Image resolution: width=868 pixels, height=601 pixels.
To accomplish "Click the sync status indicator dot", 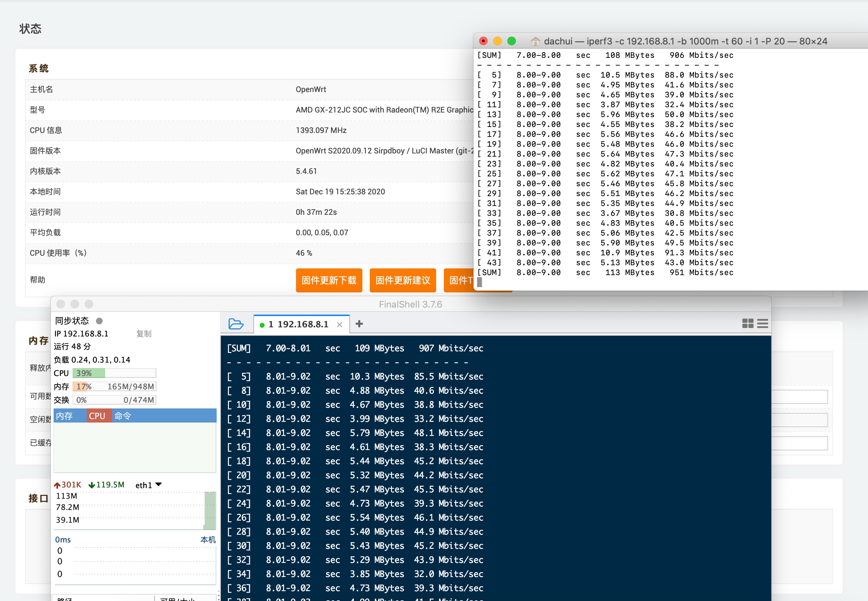I will pos(100,321).
